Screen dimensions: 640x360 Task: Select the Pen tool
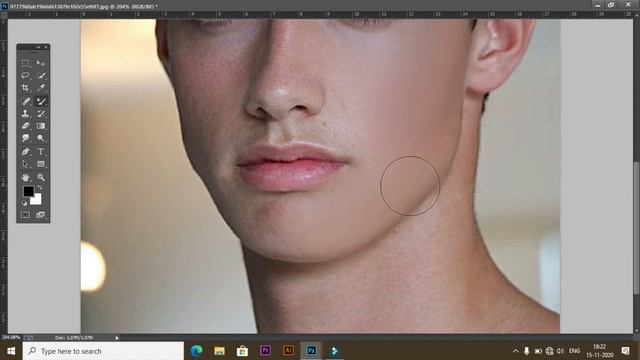[25, 151]
